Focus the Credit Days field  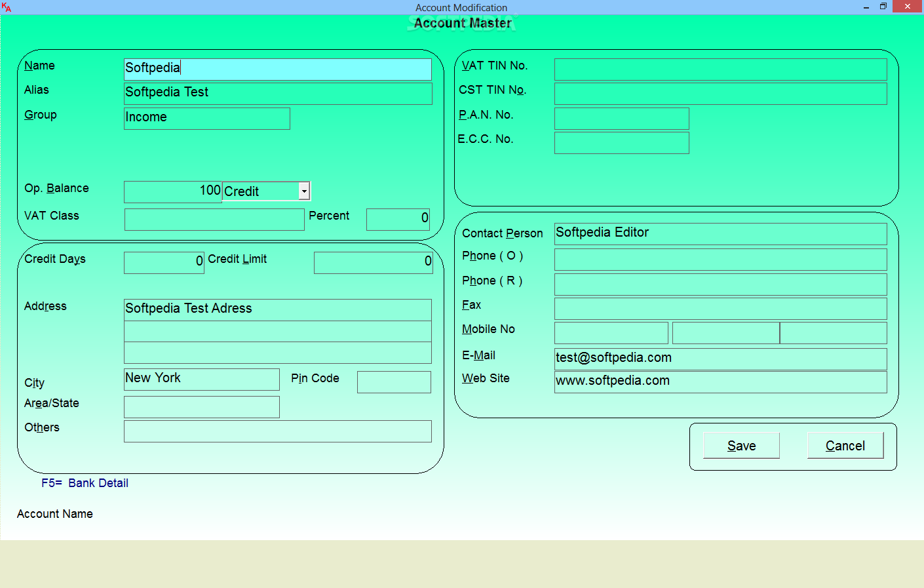(x=164, y=263)
